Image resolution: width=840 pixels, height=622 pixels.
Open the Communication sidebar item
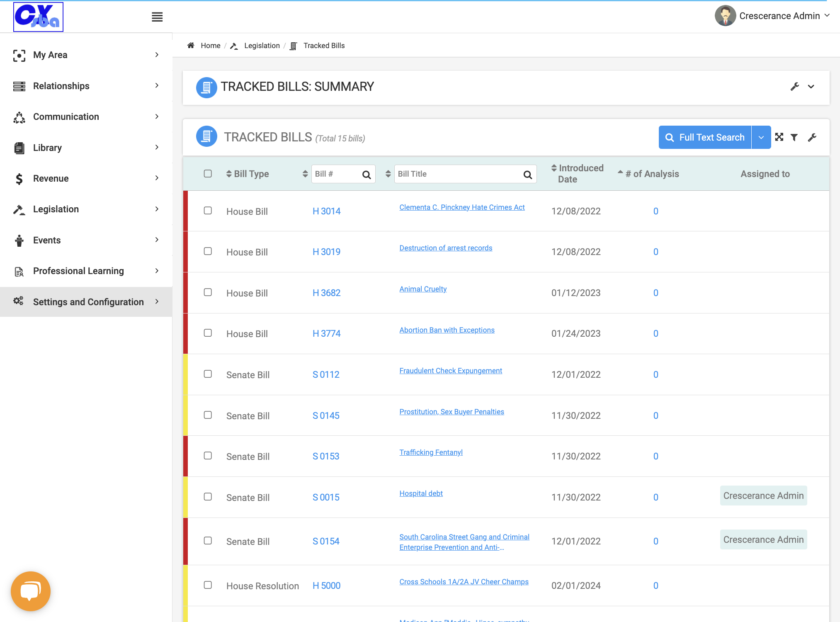pyautogui.click(x=86, y=117)
